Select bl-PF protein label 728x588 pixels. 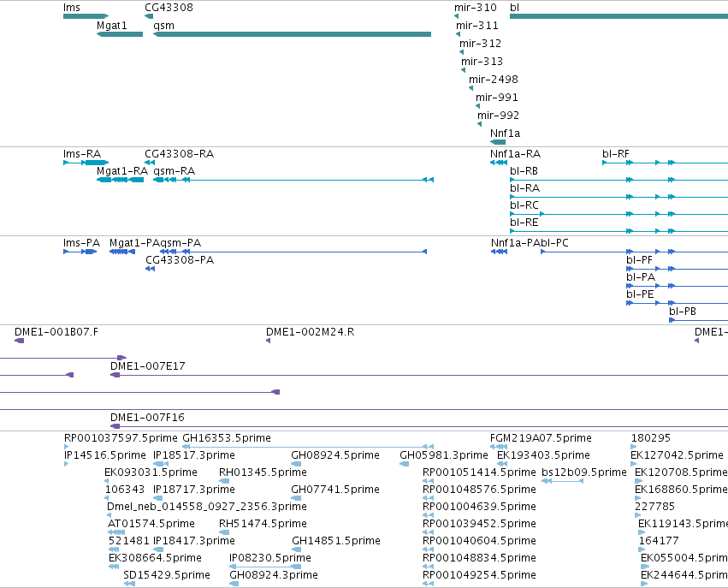point(639,260)
